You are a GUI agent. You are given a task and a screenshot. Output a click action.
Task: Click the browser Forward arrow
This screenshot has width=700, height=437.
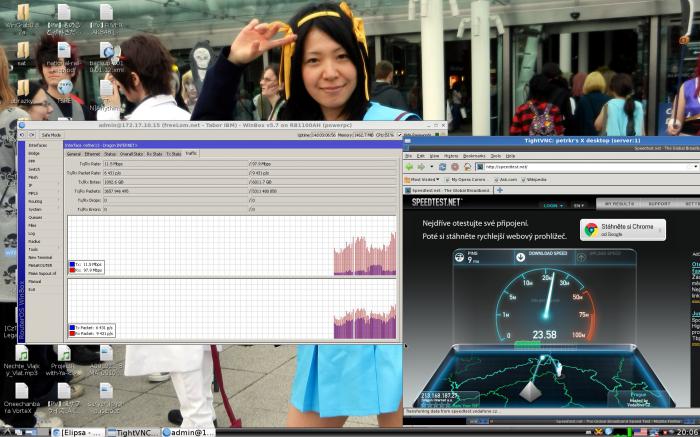coord(421,167)
